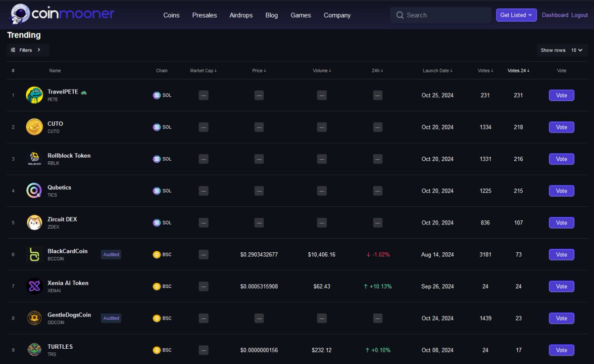Click the SOL chain icon in CUTO row

coord(156,127)
